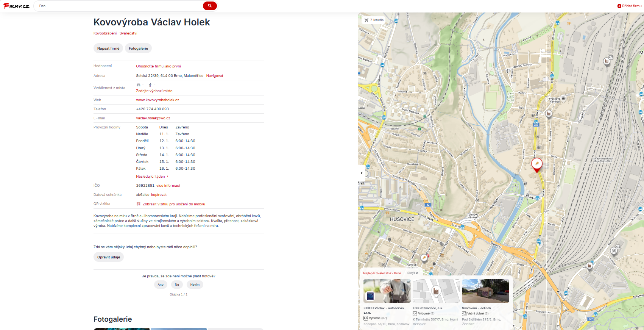Click the car distance icon
Image resolution: width=644 pixels, height=330 pixels.
point(139,85)
